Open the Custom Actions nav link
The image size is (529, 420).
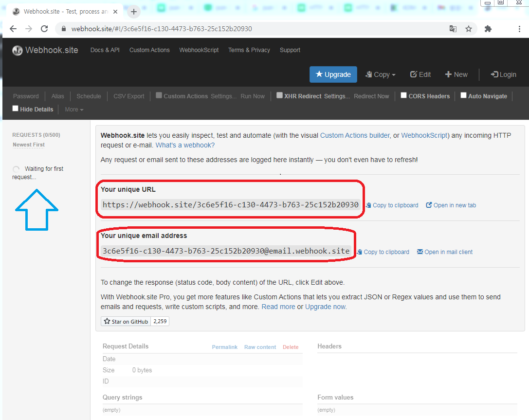click(x=149, y=50)
